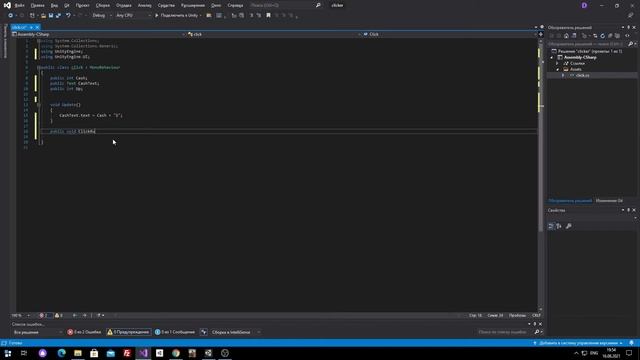640x360 pixels.
Task: Open the Справка menu
Action: point(235,5)
